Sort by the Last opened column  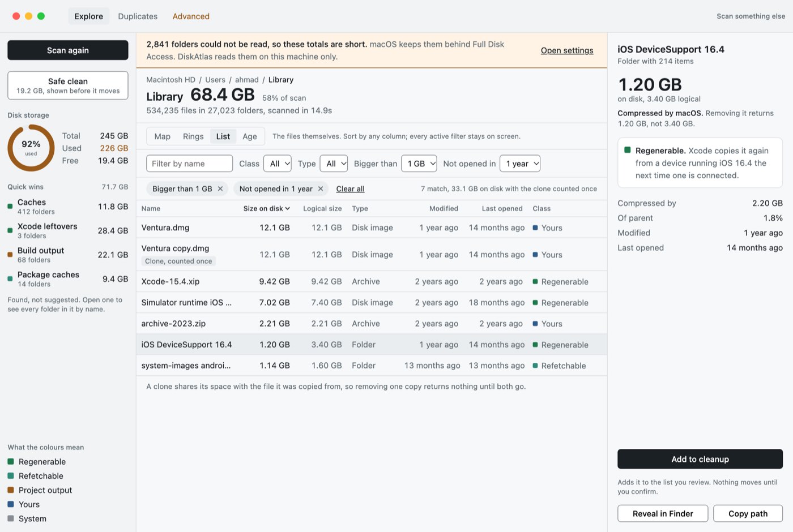click(x=502, y=208)
